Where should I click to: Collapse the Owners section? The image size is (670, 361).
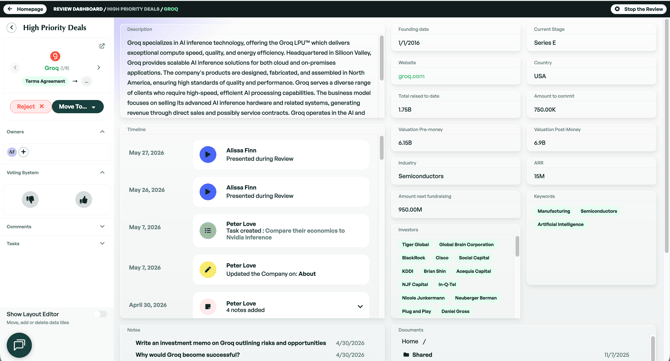coord(102,132)
